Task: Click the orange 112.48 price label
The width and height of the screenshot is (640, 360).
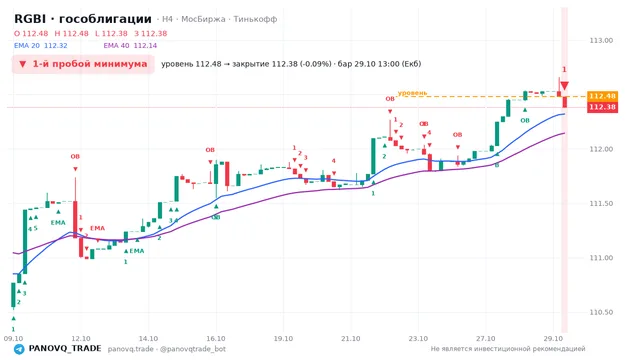Action: click(602, 96)
